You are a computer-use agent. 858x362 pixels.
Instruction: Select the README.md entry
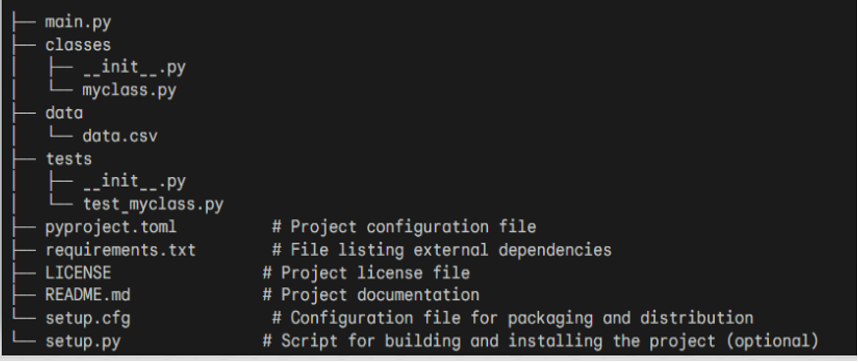88,295
